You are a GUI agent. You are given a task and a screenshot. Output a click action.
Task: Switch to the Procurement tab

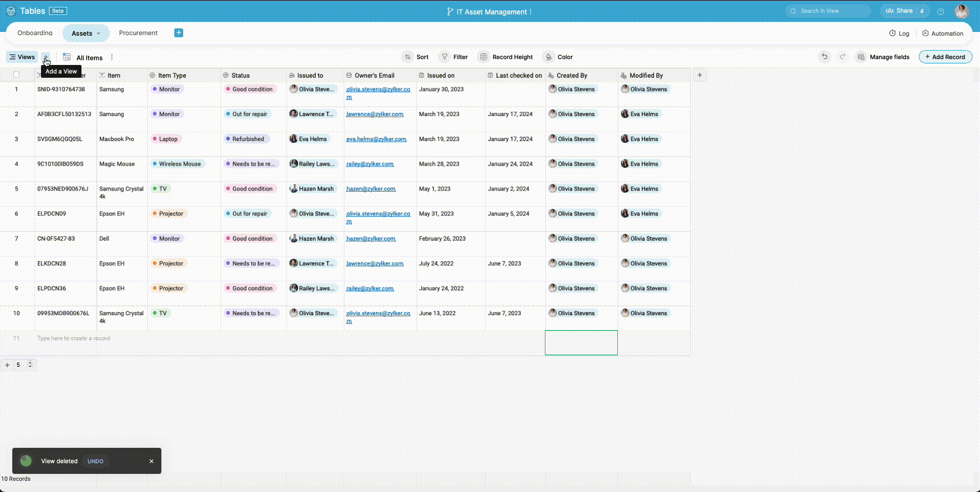click(x=138, y=33)
